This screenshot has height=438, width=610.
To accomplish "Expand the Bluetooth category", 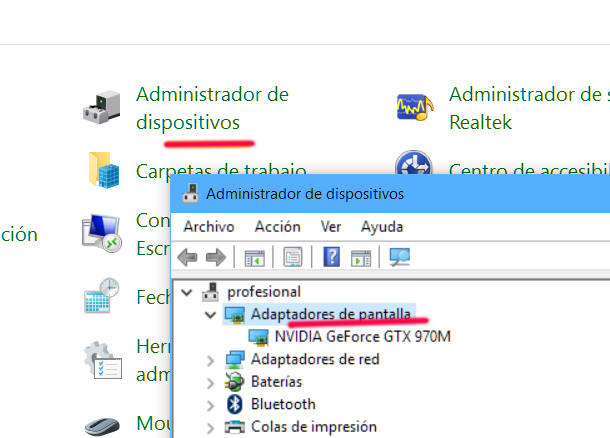I will 210,406.
